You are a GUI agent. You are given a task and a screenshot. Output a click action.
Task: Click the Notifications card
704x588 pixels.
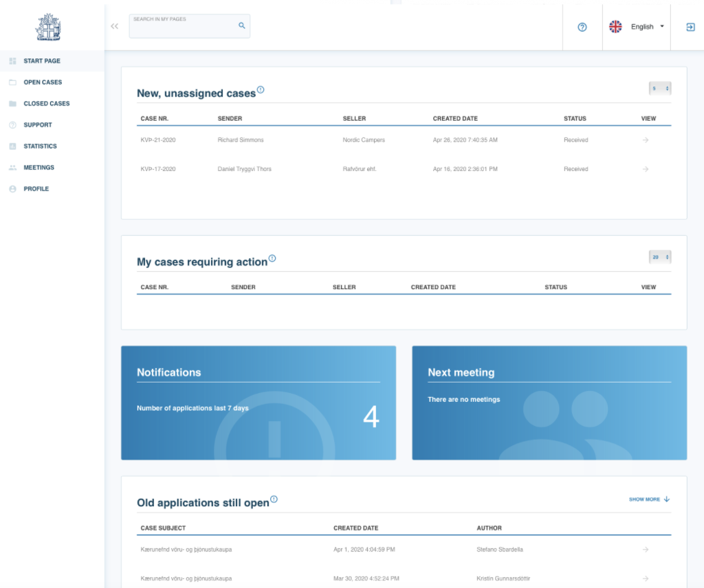tap(258, 403)
